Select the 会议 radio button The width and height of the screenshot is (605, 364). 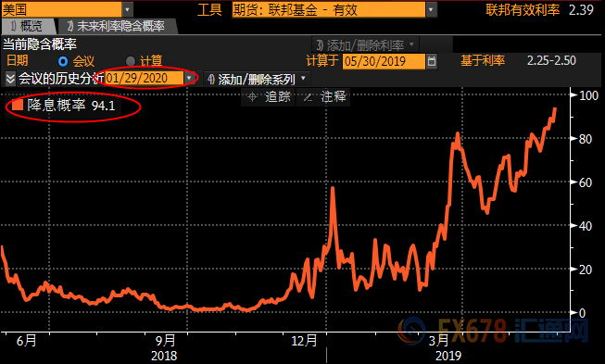[x=63, y=61]
